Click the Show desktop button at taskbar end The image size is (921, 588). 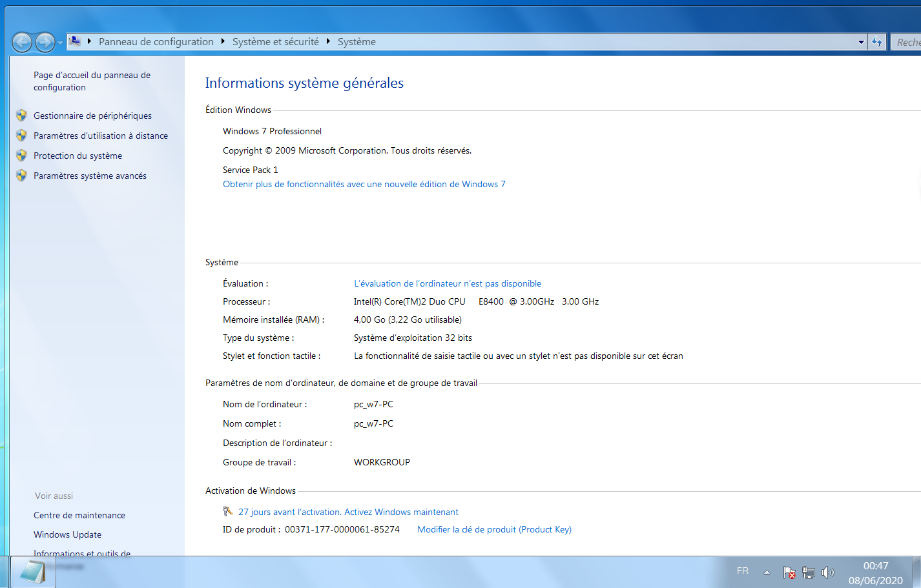[916, 573]
